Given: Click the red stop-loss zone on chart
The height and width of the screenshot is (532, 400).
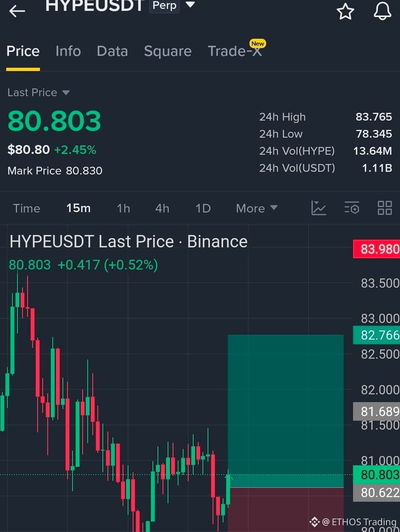Looking at the screenshot, I should tap(286, 510).
